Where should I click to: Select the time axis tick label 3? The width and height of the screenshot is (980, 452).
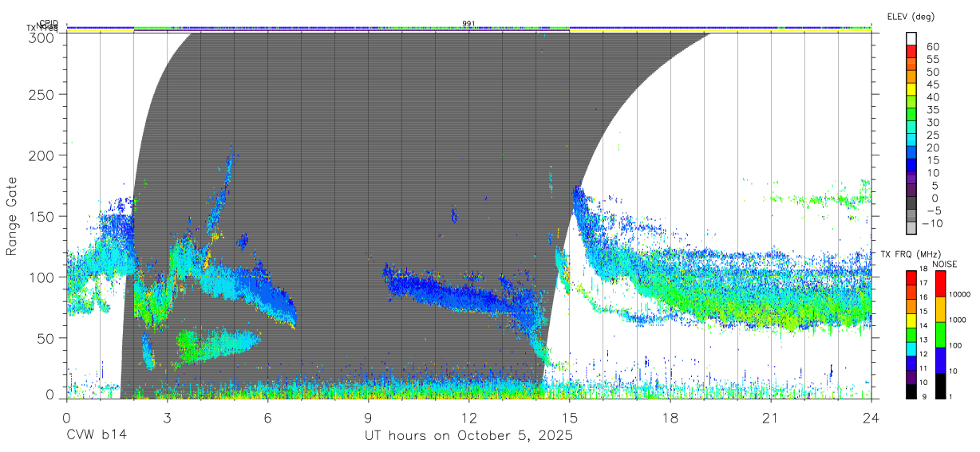click(167, 418)
